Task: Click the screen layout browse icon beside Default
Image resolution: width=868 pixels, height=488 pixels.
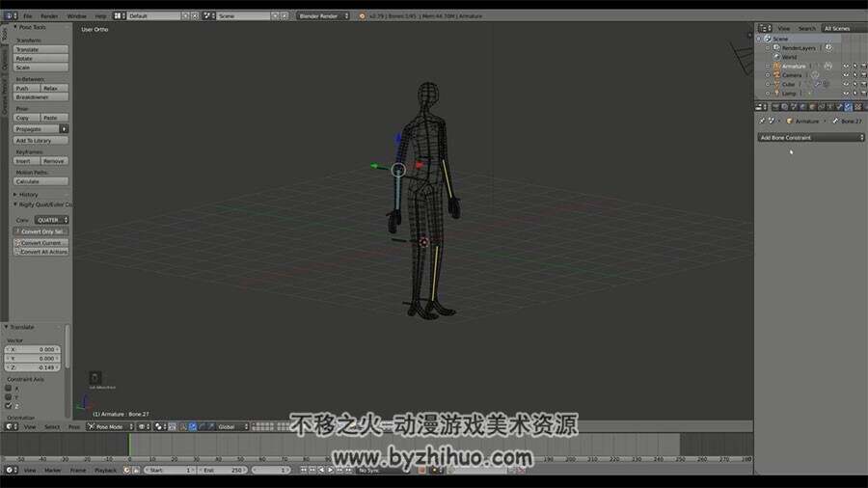Action: 119,16
